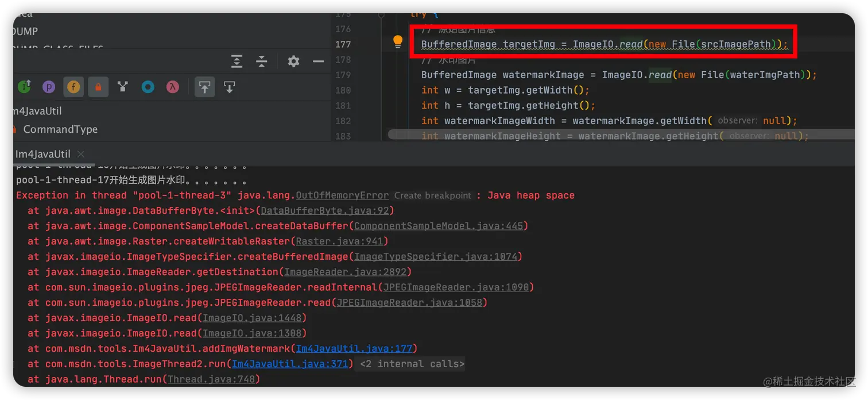Click 'watermarkImage' declaration on line 179
The height and width of the screenshot is (400, 868).
[543, 75]
